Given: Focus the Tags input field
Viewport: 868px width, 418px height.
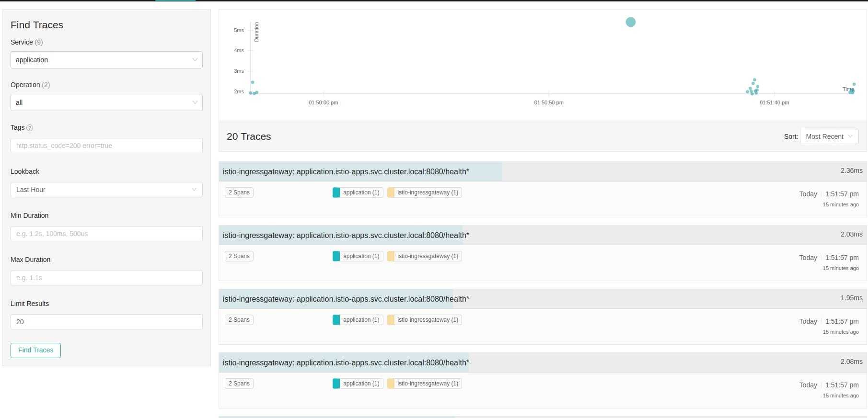Looking at the screenshot, I should pos(106,146).
